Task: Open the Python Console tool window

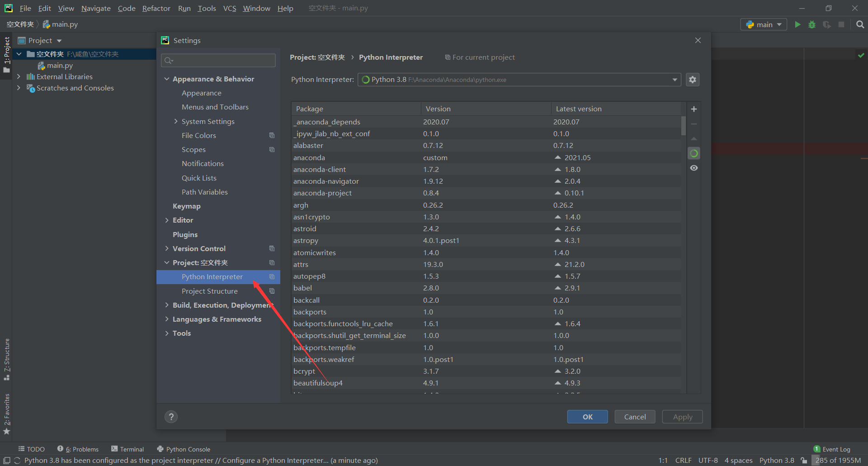Action: [x=184, y=449]
